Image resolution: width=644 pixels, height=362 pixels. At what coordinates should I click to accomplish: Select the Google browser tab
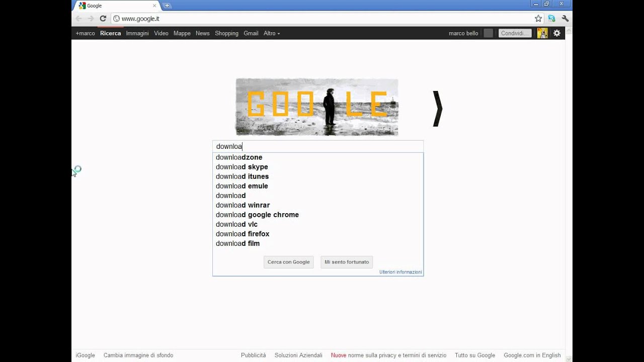[x=117, y=6]
